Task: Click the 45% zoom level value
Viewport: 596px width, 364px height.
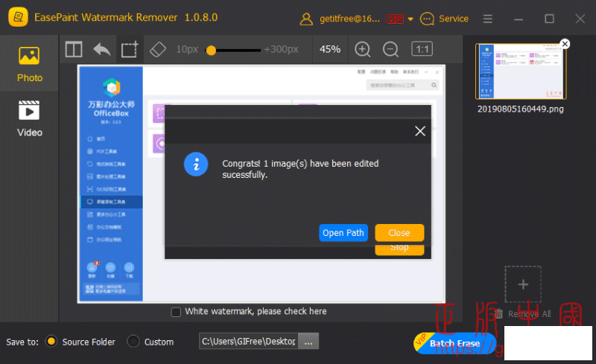Action: (x=329, y=49)
